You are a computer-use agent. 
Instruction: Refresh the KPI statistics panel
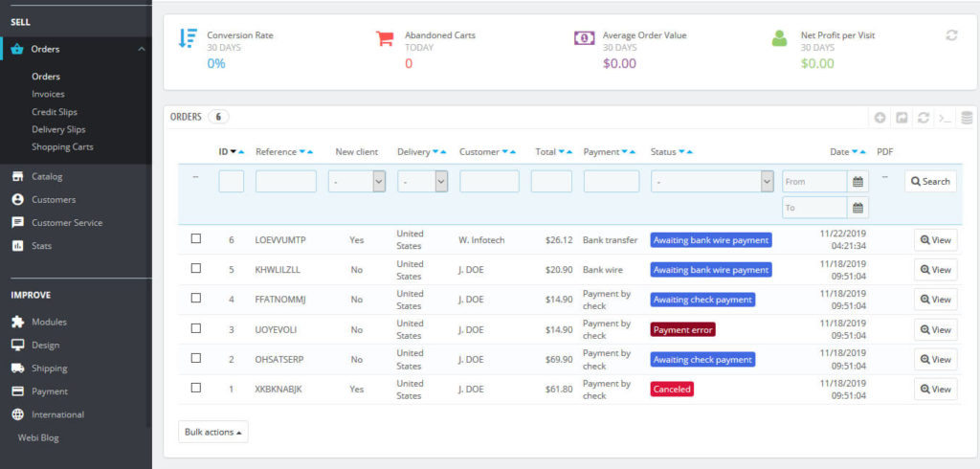point(951,35)
